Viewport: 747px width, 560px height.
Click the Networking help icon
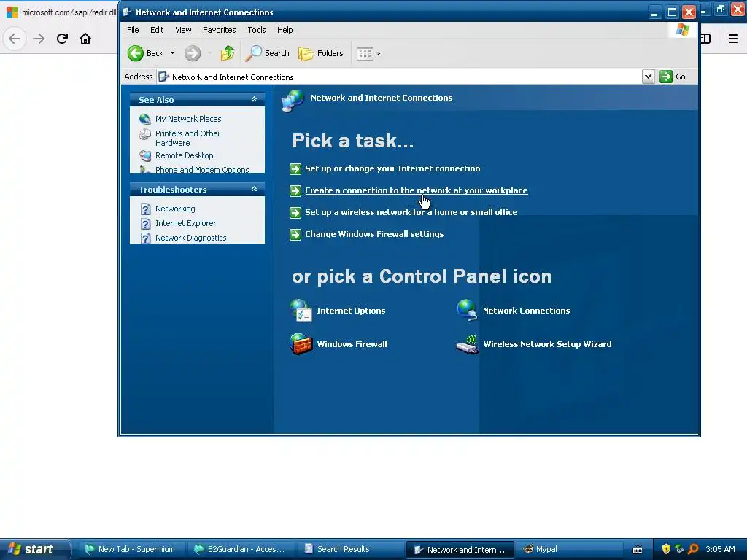click(146, 209)
